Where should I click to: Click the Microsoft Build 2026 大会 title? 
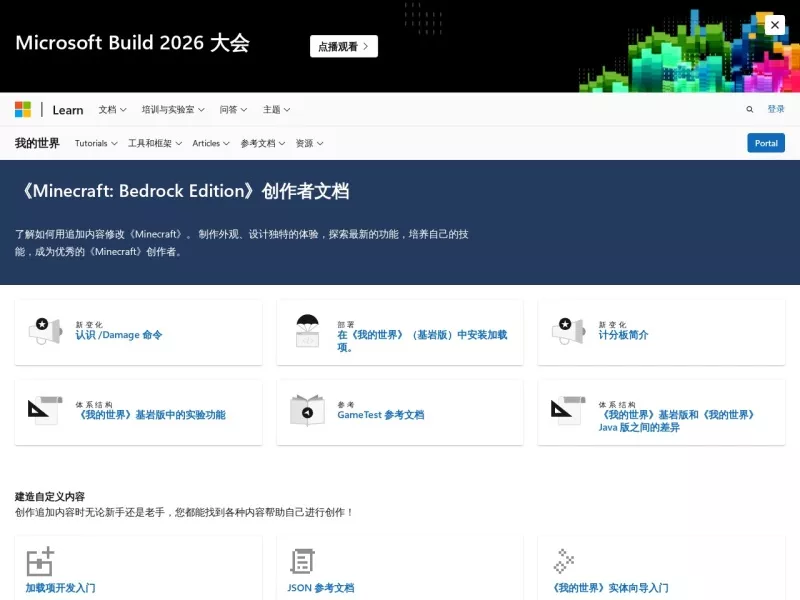(133, 43)
